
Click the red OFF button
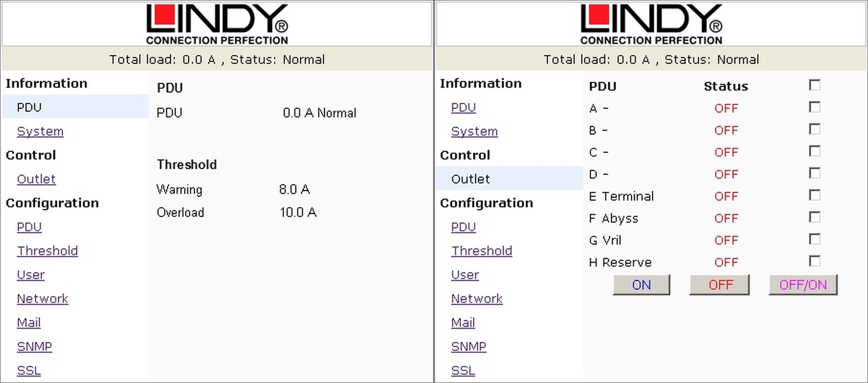719,285
